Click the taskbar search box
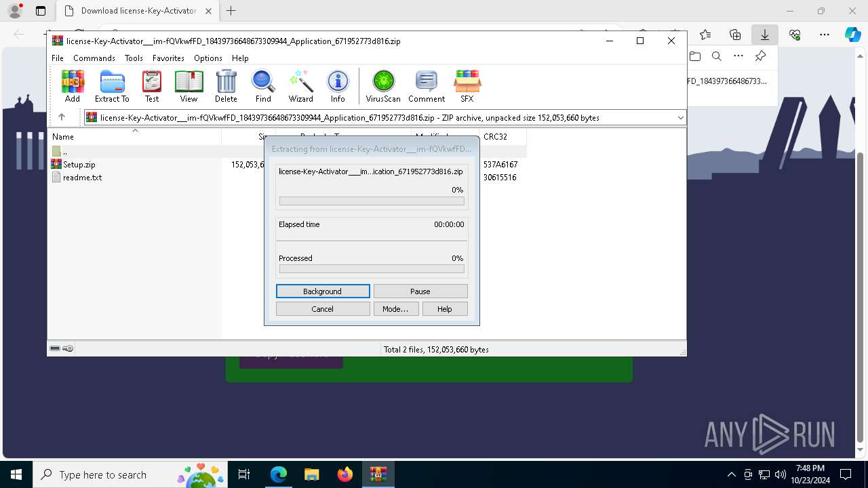 click(x=130, y=474)
